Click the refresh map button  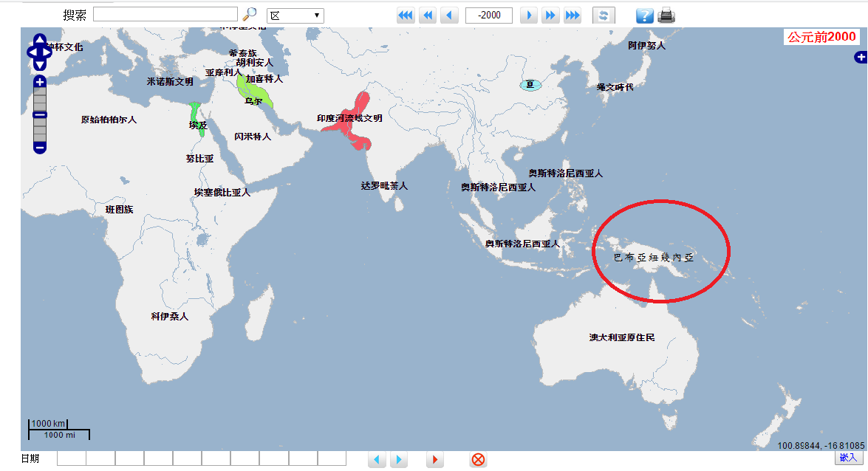(x=604, y=16)
